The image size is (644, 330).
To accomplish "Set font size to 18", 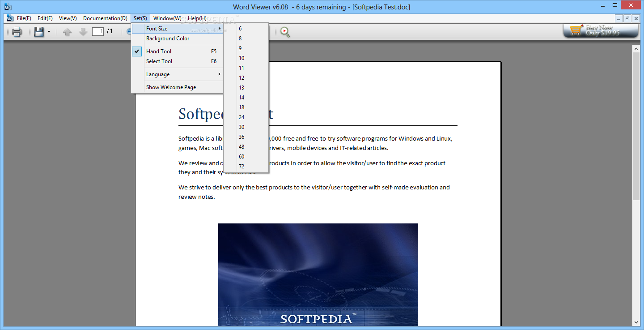I will tap(246, 107).
